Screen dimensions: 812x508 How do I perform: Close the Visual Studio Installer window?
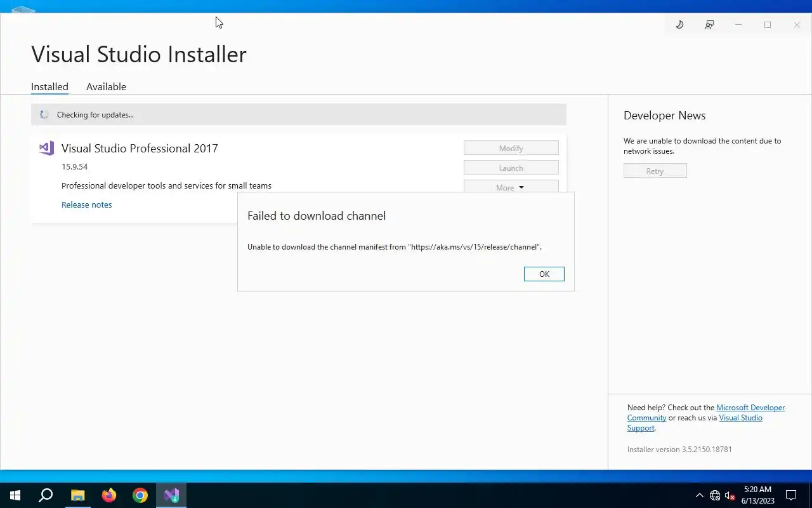click(797, 25)
